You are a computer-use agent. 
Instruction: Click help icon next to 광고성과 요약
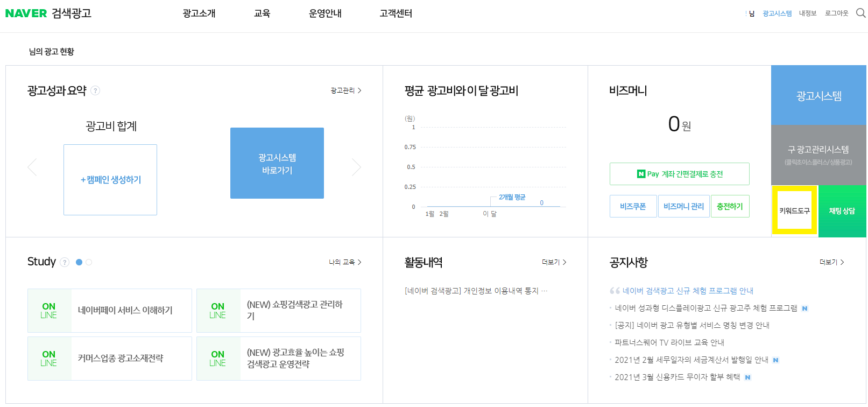pyautogui.click(x=95, y=90)
